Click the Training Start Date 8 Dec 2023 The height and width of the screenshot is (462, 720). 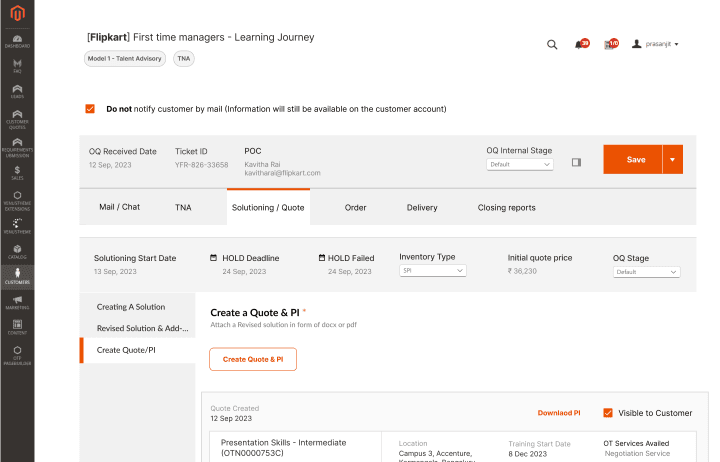point(528,454)
